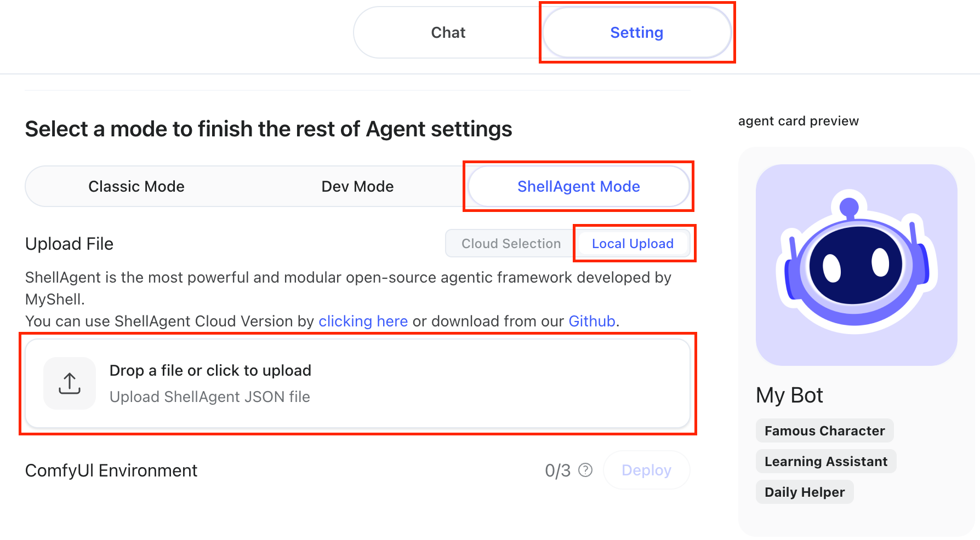The width and height of the screenshot is (980, 540).
Task: Click the Learning Assistant tag
Action: [825, 462]
